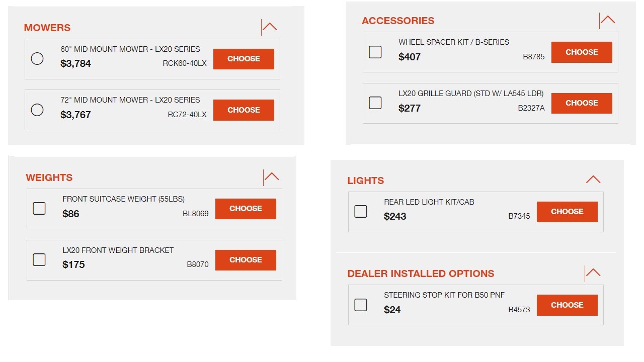Viewport: 644px width, 362px height.
Task: Collapse the Dealer Installed Options chevron
Action: coord(593,273)
